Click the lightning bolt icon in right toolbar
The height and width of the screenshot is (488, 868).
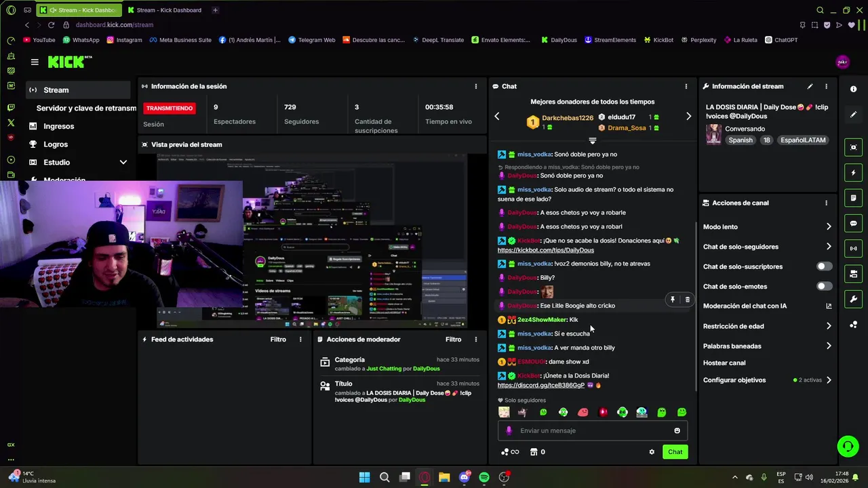[x=853, y=173]
